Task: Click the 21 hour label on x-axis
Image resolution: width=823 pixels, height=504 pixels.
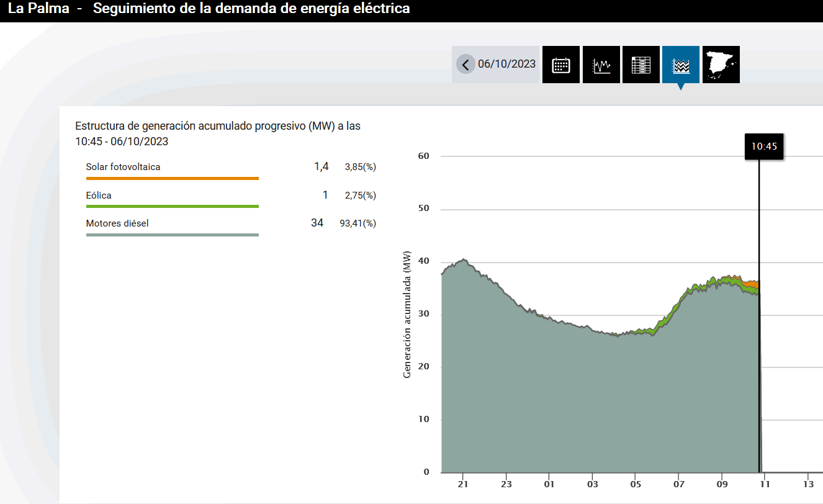Action: click(463, 484)
